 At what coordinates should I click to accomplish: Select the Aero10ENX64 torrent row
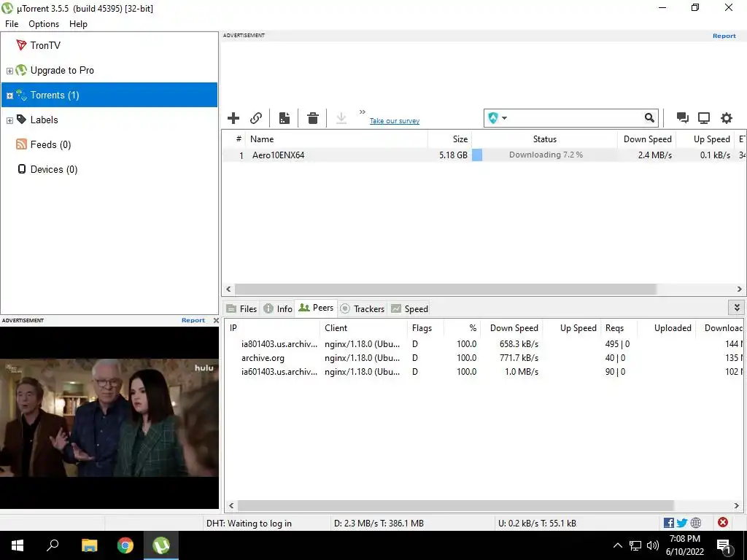tap(484, 155)
